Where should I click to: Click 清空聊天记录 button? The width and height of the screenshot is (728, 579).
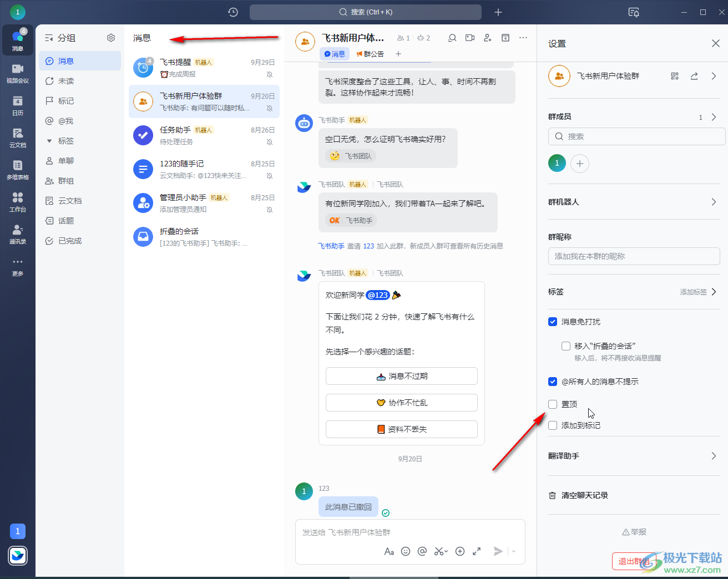(x=578, y=495)
